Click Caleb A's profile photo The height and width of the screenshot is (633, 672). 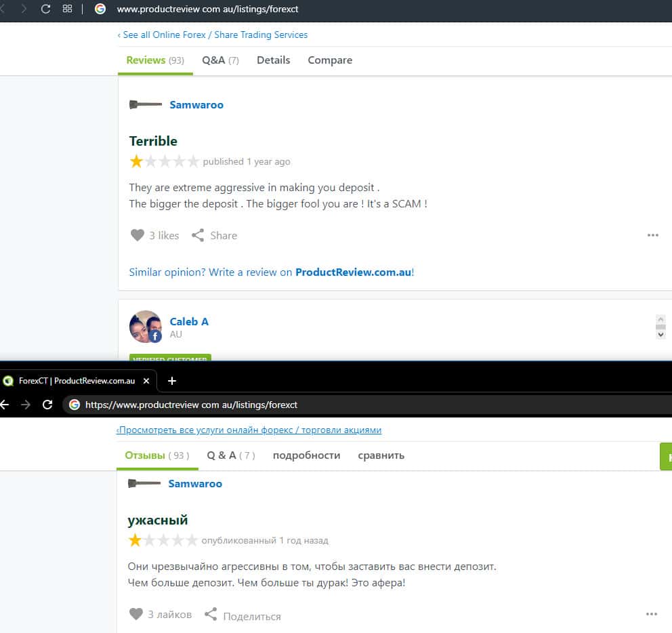(x=145, y=327)
